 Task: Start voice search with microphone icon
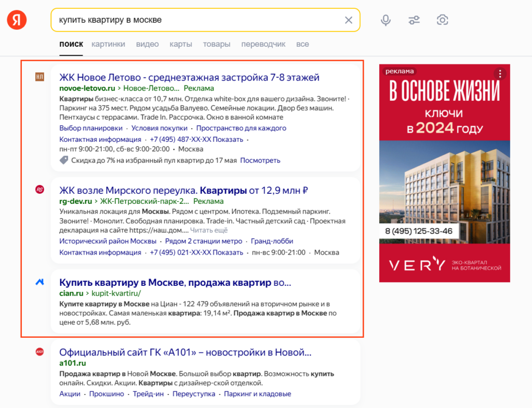(x=385, y=20)
